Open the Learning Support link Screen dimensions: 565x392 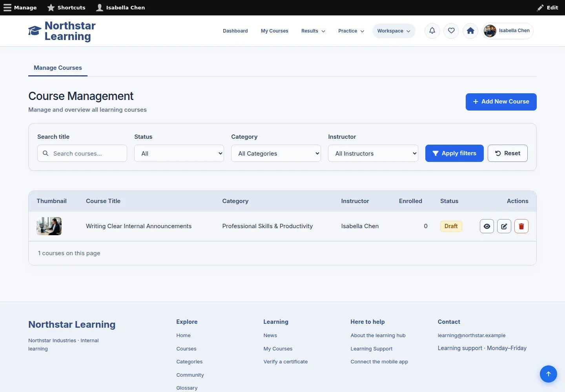click(x=372, y=349)
